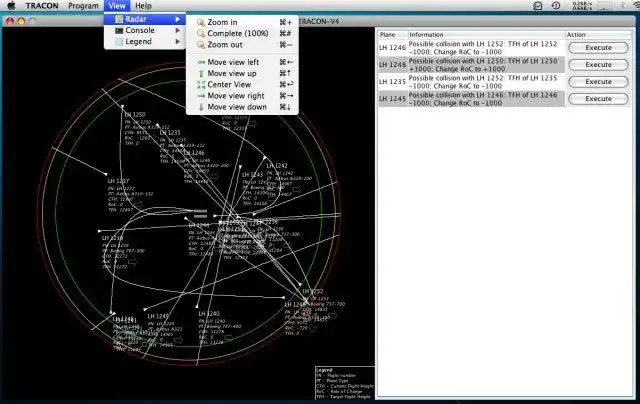Expand the Legend submenu
Screen dimensions: 640x404
145,42
